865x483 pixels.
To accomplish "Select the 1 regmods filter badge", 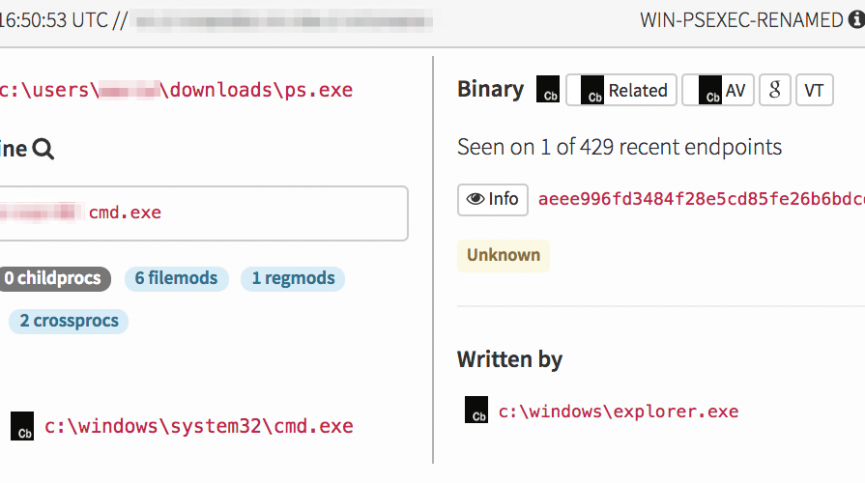I will click(x=292, y=279).
